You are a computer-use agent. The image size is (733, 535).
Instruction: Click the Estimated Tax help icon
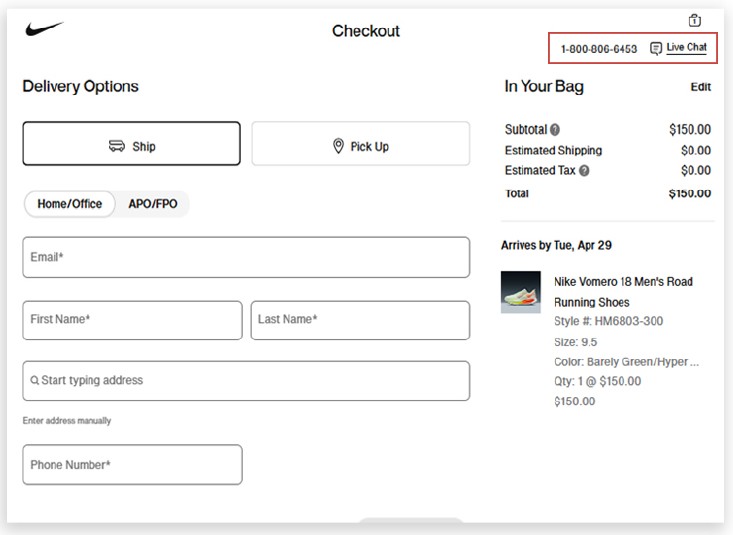(584, 171)
